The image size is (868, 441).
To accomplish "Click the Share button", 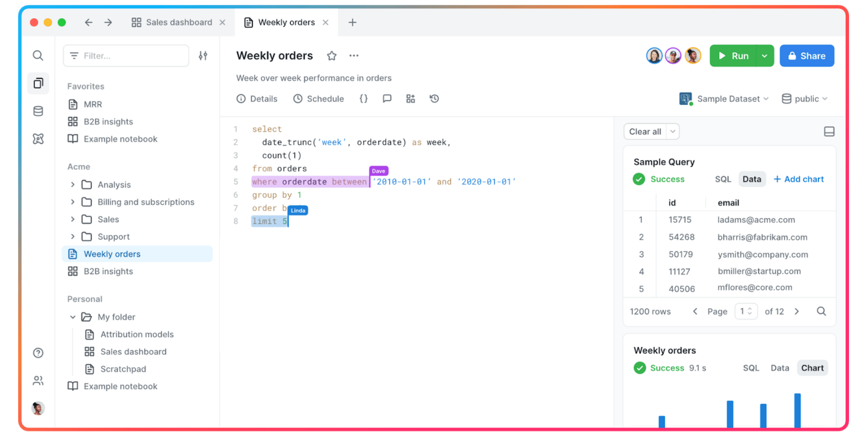I will [x=807, y=56].
